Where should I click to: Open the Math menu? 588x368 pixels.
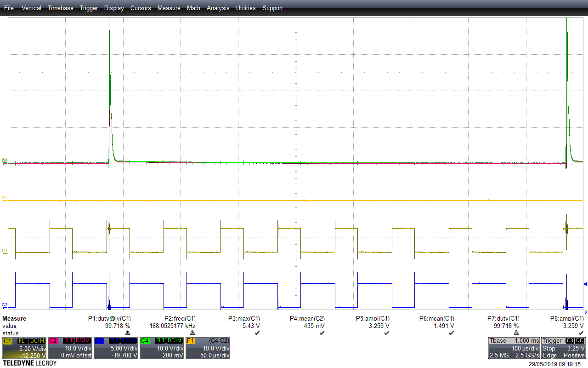(193, 8)
